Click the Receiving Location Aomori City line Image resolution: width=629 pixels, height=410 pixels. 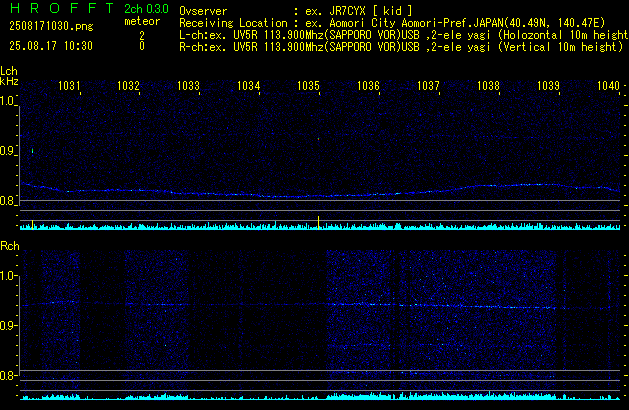click(392, 23)
